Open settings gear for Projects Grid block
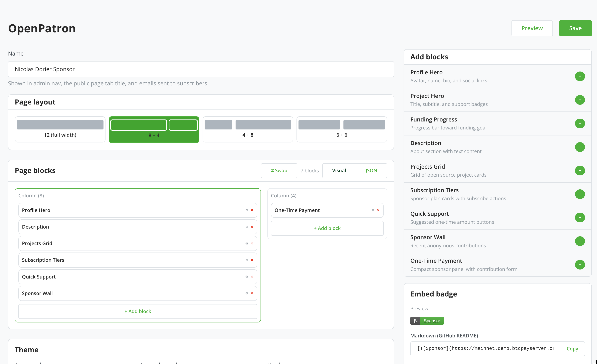The image size is (597, 364). [247, 243]
